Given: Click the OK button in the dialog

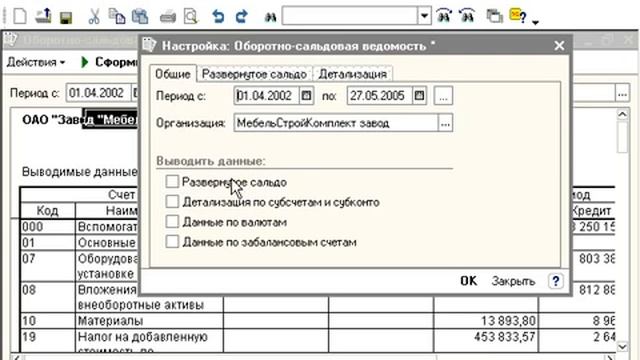Looking at the screenshot, I should (x=469, y=281).
